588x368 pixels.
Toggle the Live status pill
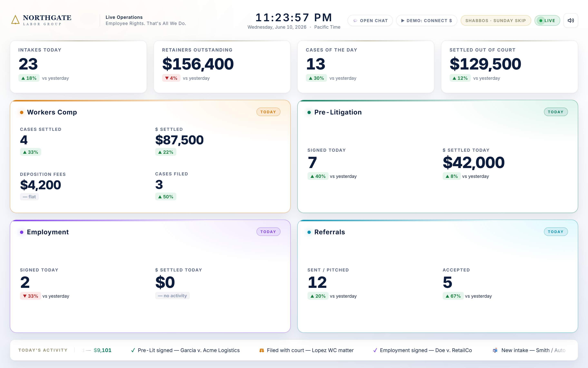[547, 21]
